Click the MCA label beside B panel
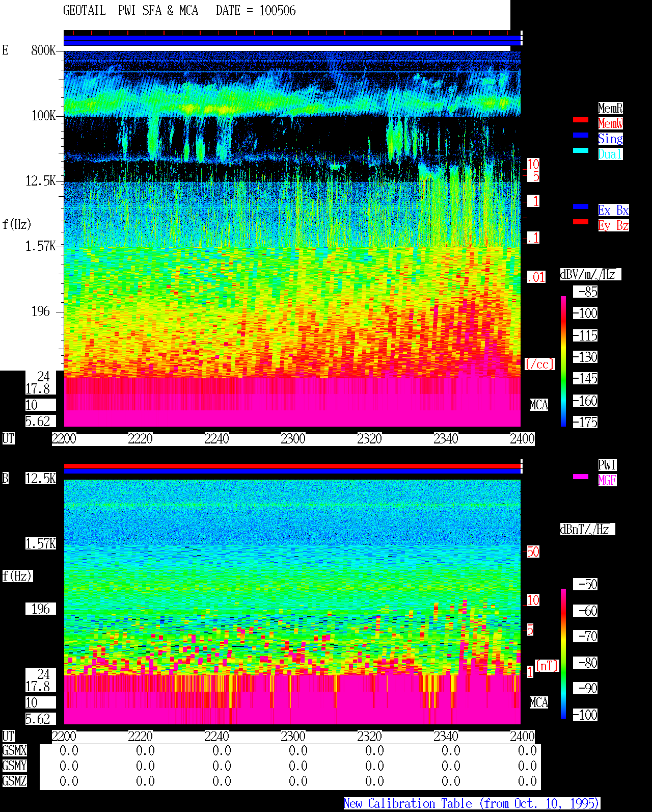The image size is (652, 812). pyautogui.click(x=539, y=702)
